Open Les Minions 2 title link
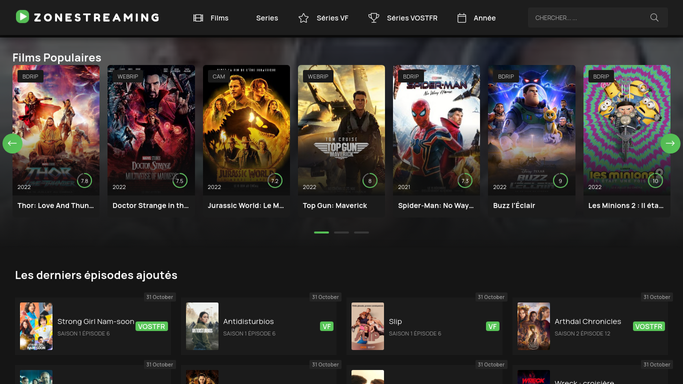 (626, 205)
